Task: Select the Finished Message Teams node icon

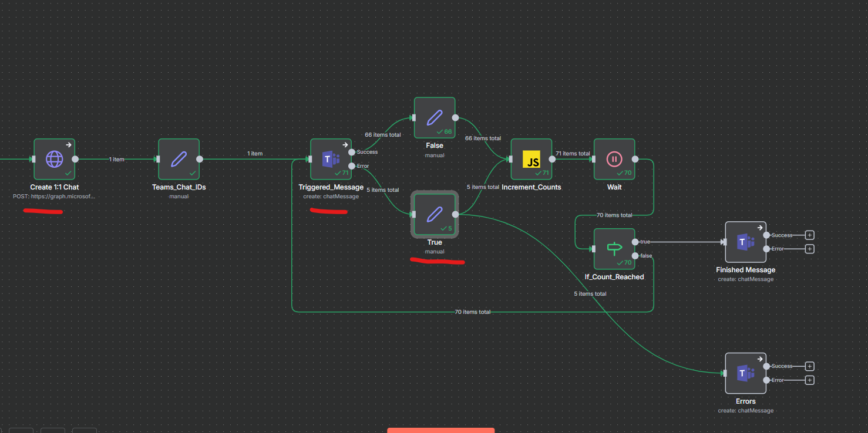Action: pos(746,242)
